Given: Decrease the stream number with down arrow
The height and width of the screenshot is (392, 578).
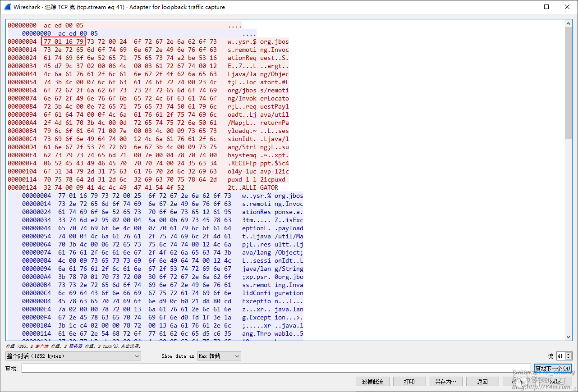Looking at the screenshot, I should tap(569, 358).
